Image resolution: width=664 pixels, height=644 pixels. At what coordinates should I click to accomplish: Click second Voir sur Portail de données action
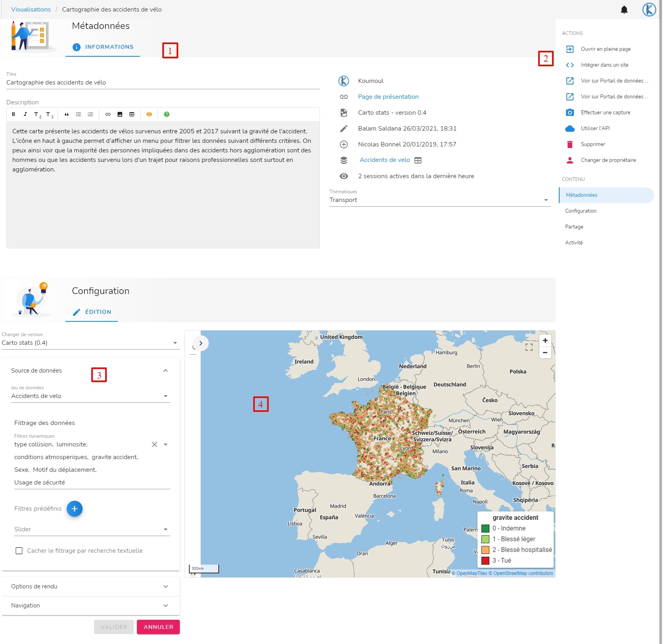pyautogui.click(x=606, y=97)
